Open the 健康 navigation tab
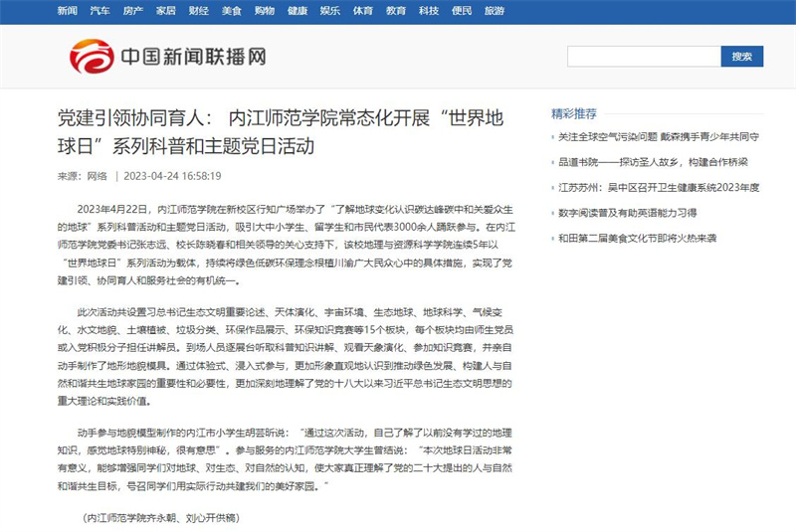 pos(297,11)
